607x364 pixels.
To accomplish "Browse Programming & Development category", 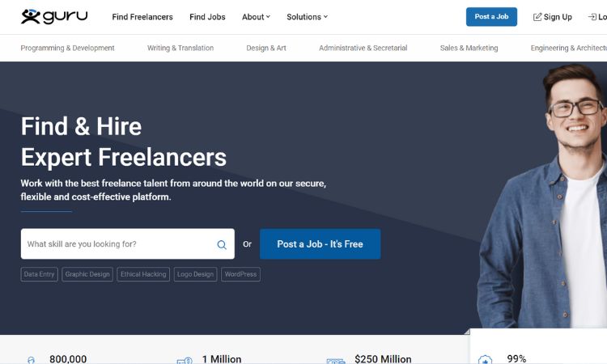I will pos(67,48).
